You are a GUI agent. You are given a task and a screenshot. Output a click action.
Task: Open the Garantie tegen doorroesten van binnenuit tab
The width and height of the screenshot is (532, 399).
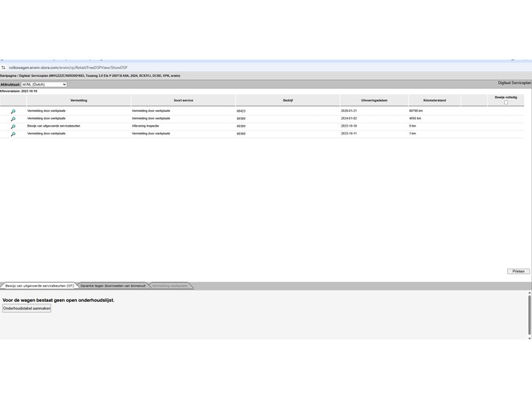[113, 286]
